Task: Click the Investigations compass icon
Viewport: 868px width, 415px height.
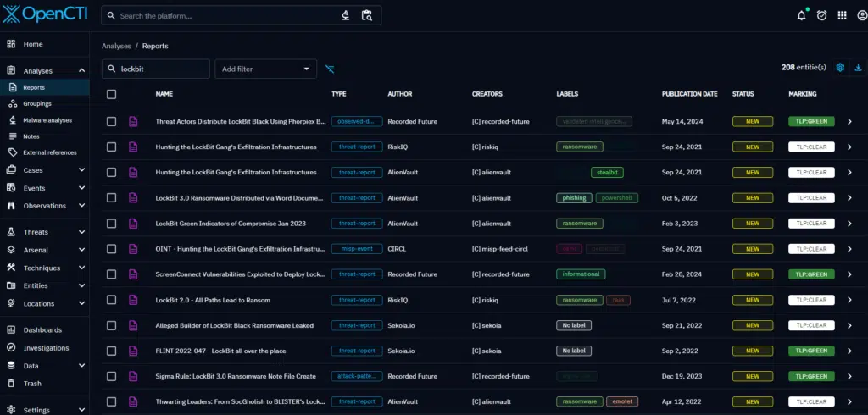Action: coord(11,348)
